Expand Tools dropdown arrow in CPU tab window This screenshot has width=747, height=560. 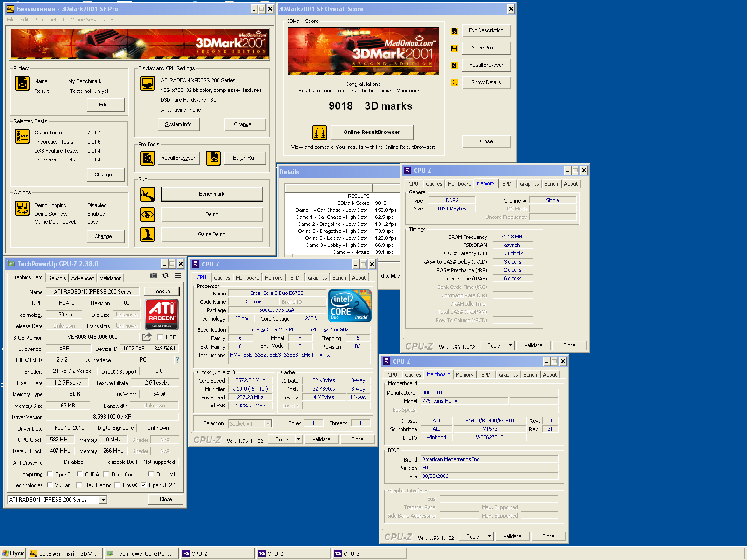pos(298,439)
